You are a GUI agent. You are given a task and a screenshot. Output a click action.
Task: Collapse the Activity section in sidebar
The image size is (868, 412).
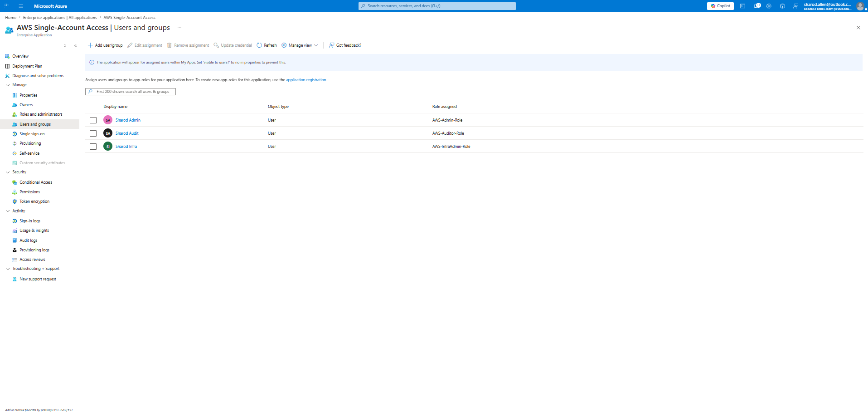pyautogui.click(x=8, y=211)
